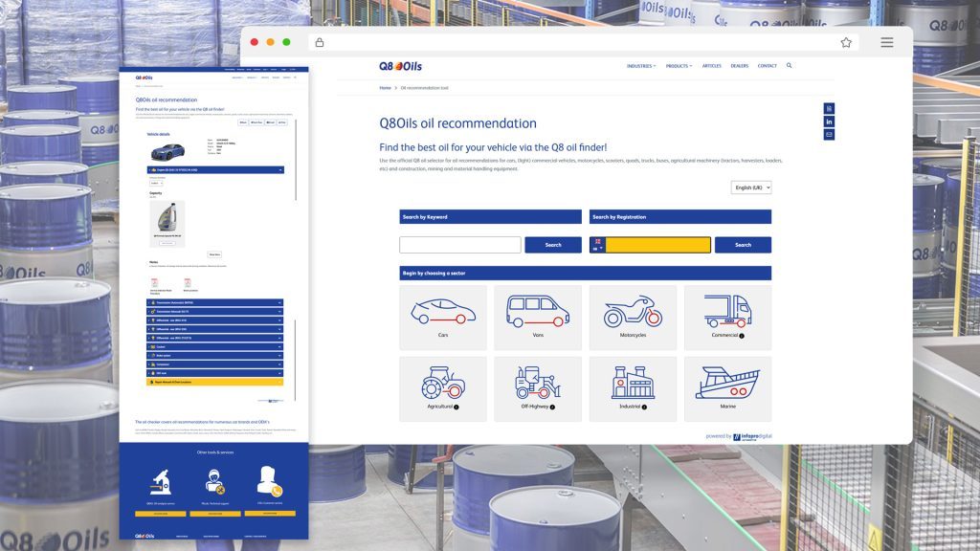Open the English (UK) language selector
Viewport: 980px width, 551px height.
[x=751, y=187]
